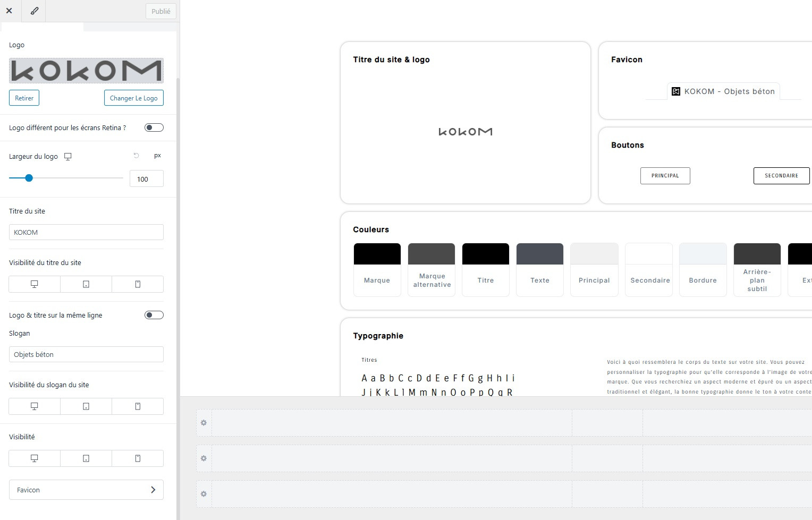
Task: Expand the Favicon section
Action: pyautogui.click(x=86, y=490)
